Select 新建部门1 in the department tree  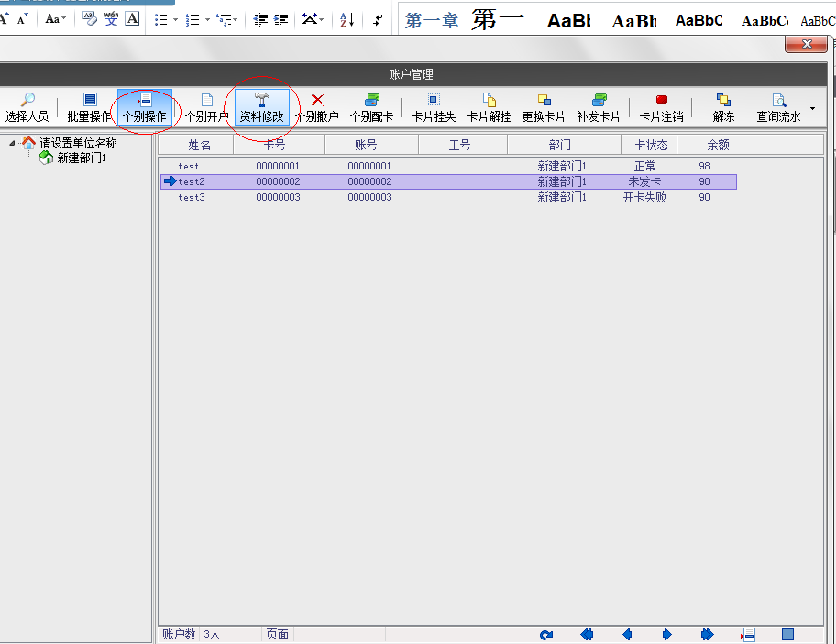82,158
